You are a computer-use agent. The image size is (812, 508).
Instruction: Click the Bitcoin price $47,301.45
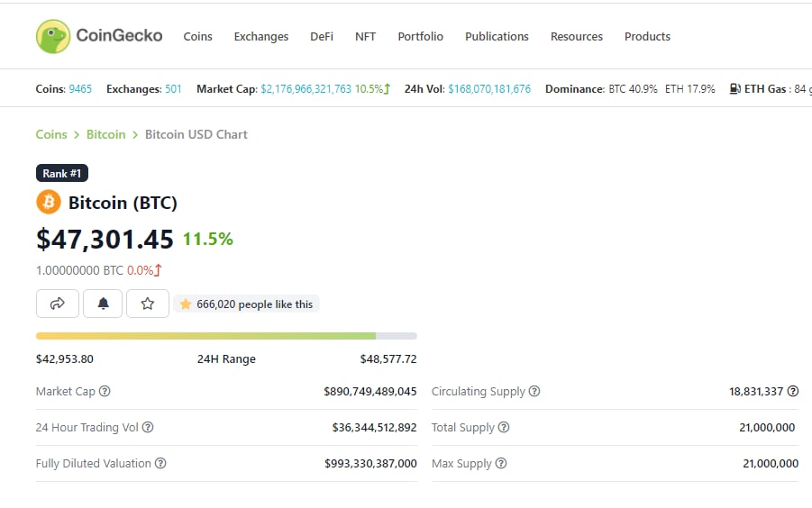105,240
